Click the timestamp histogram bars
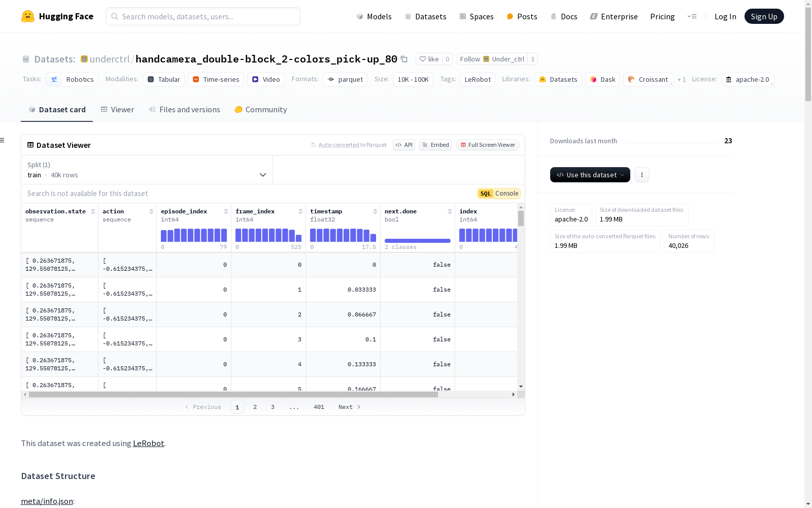 pos(343,235)
